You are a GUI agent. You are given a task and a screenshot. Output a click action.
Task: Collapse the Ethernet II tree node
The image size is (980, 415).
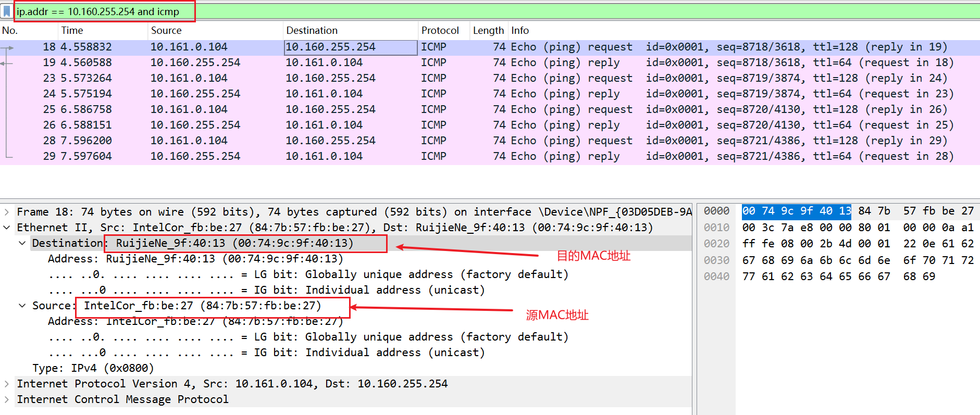click(7, 228)
